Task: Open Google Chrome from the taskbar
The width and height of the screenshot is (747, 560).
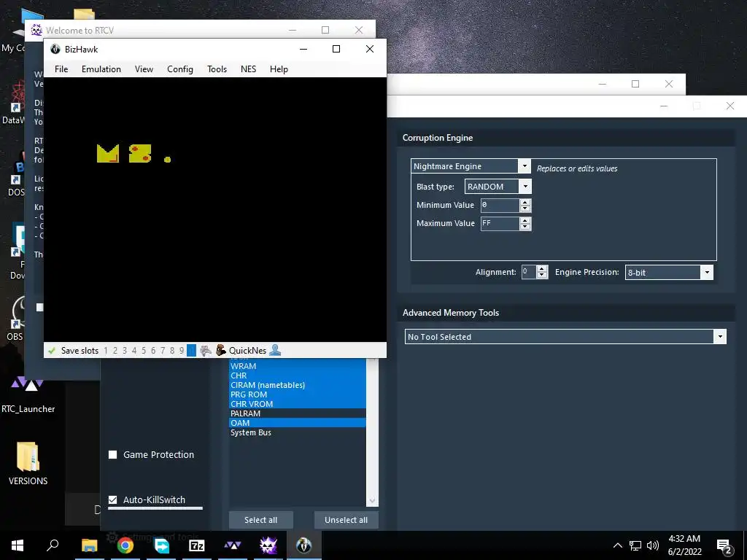Action: pyautogui.click(x=125, y=545)
